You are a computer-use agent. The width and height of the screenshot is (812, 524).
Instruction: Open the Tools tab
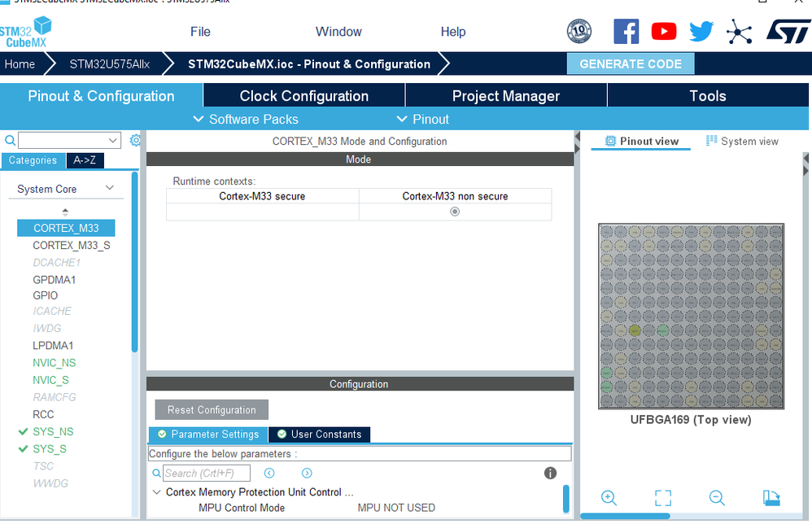coord(708,96)
